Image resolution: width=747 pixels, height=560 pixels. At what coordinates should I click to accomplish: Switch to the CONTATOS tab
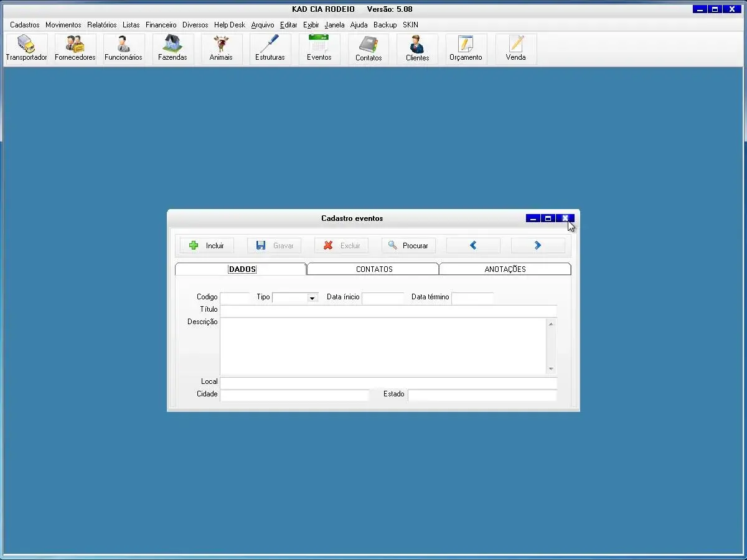point(374,269)
